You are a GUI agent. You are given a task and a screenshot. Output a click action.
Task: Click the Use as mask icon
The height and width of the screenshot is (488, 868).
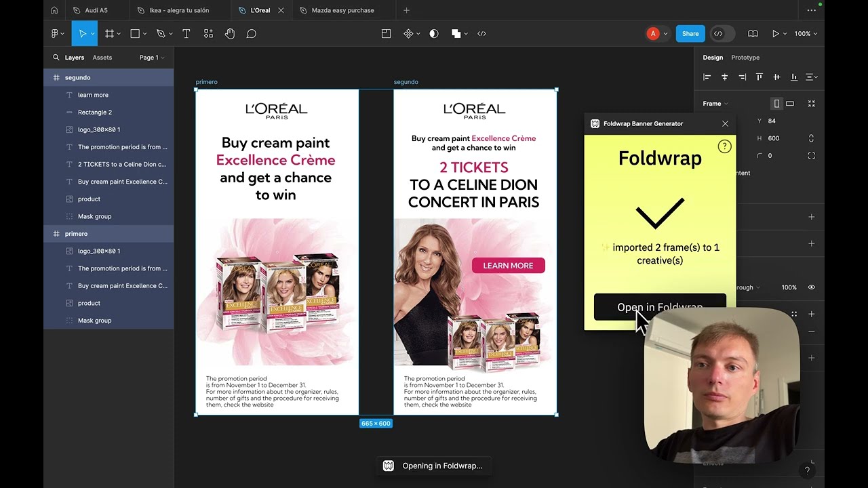[434, 33]
